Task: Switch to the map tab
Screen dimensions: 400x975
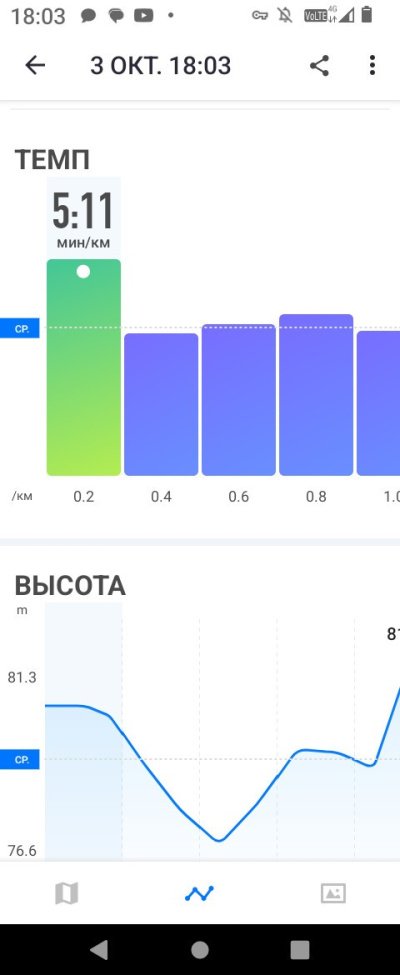Action: 67,894
